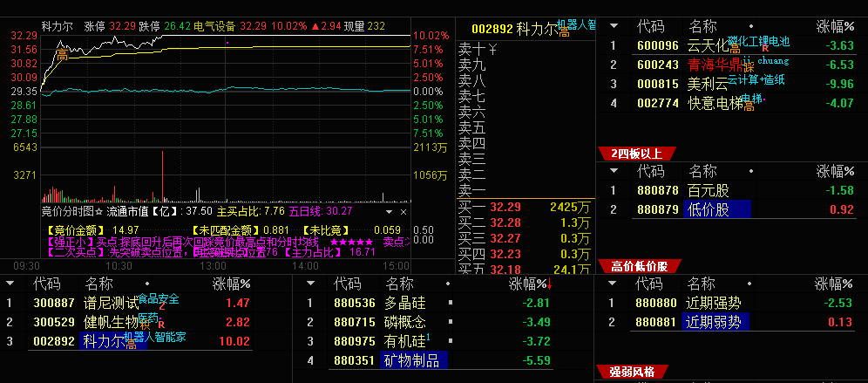Click the 买二 bid price 32.28
Screen dimensions: 868x383
tap(505, 222)
